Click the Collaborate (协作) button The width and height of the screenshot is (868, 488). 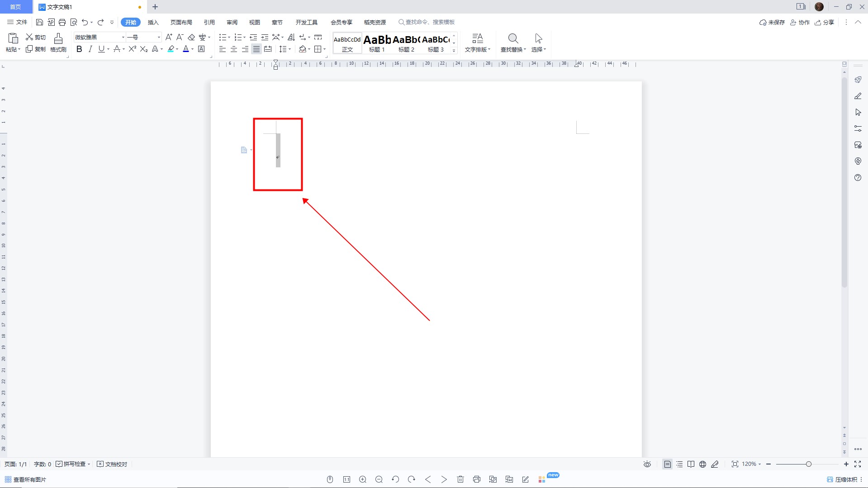point(800,22)
